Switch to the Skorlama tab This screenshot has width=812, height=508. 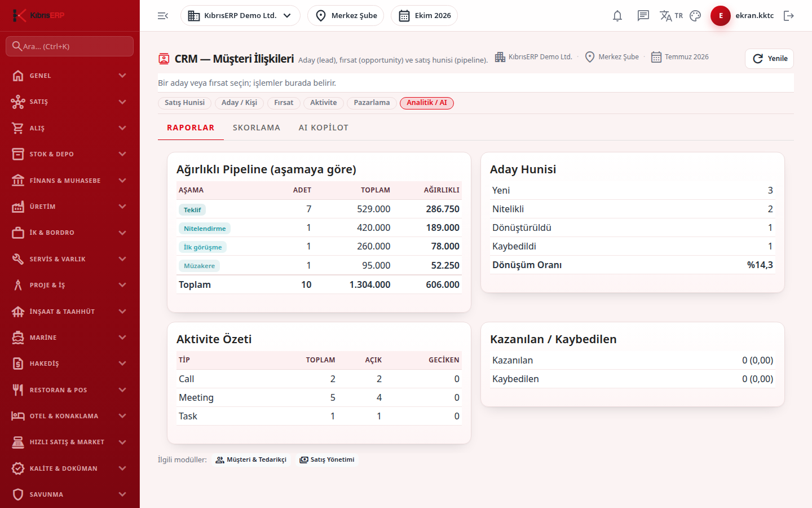(x=257, y=128)
